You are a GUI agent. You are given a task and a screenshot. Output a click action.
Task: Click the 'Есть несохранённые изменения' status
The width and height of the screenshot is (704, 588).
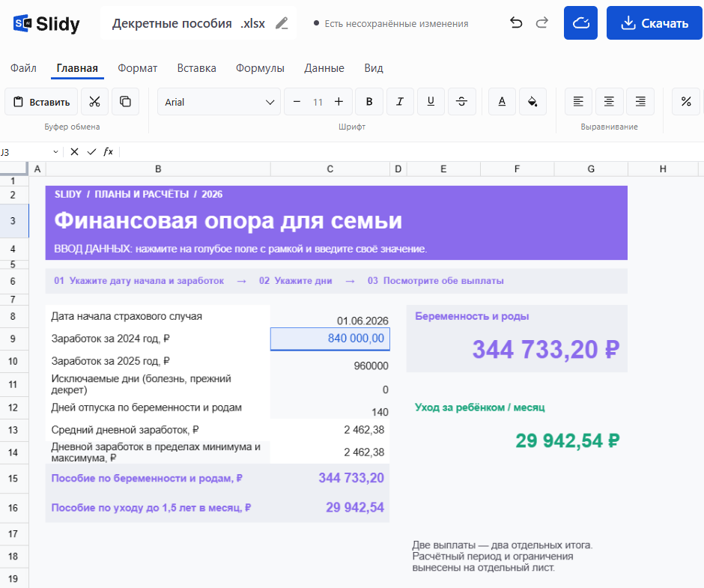click(x=396, y=24)
